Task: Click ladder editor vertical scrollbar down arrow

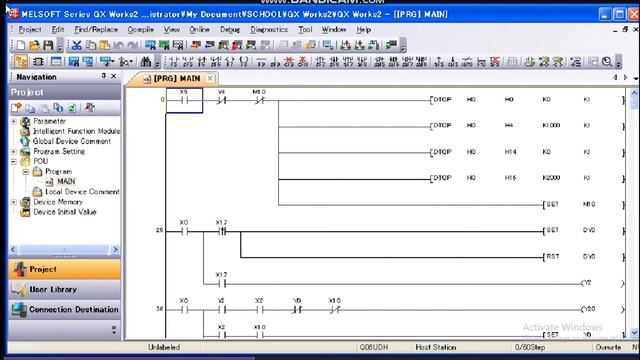Action: pos(634,333)
